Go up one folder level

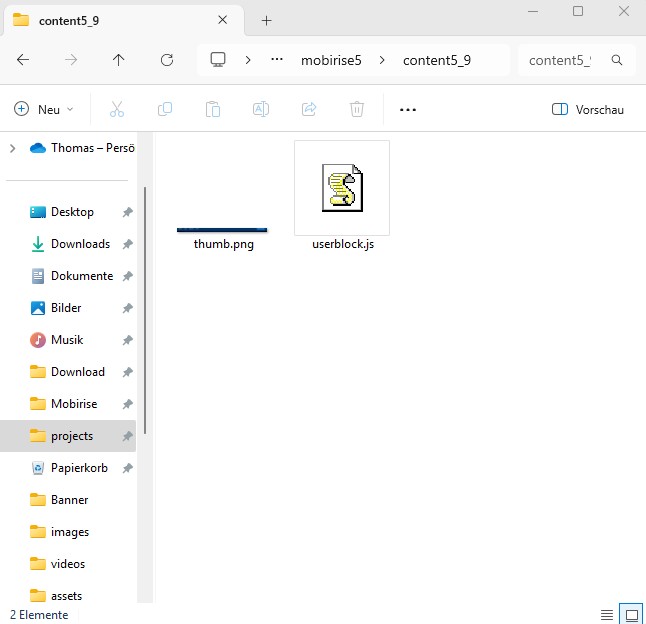point(119,60)
